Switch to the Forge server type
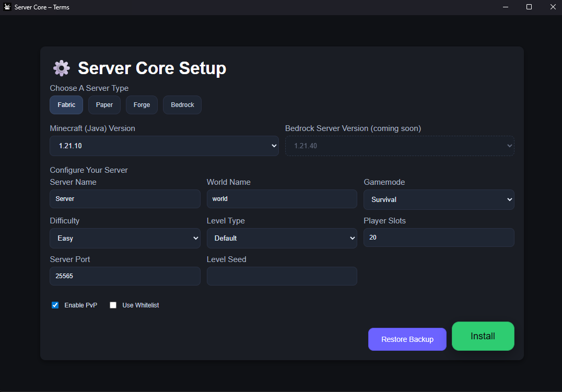The image size is (562, 392). [142, 105]
